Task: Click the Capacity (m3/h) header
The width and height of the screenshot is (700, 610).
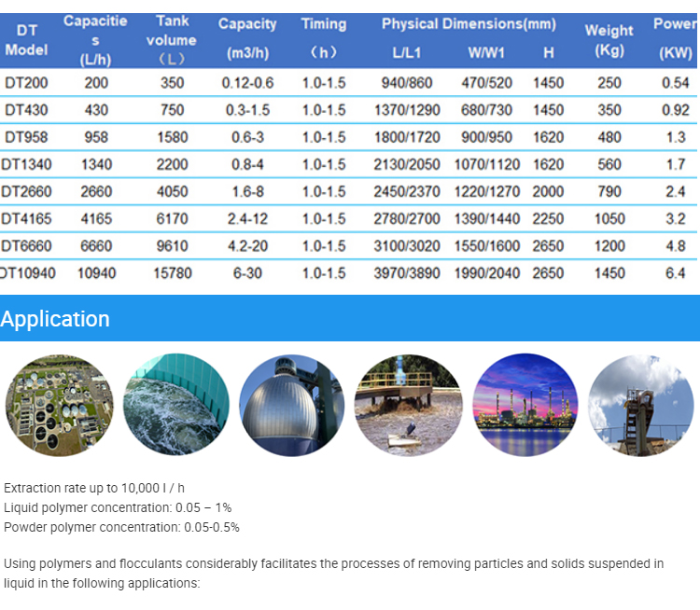Action: pyautogui.click(x=247, y=38)
